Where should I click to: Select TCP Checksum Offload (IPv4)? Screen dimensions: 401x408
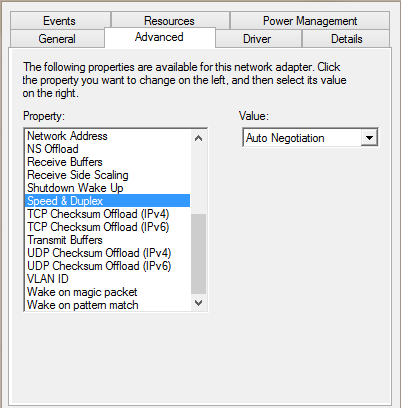[108, 214]
